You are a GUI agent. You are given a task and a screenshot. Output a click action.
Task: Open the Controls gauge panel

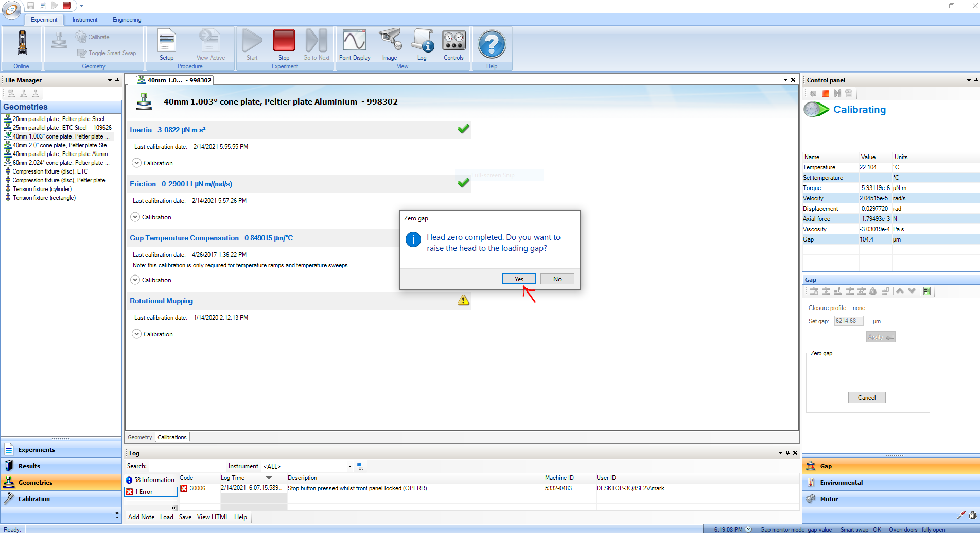tap(453, 41)
